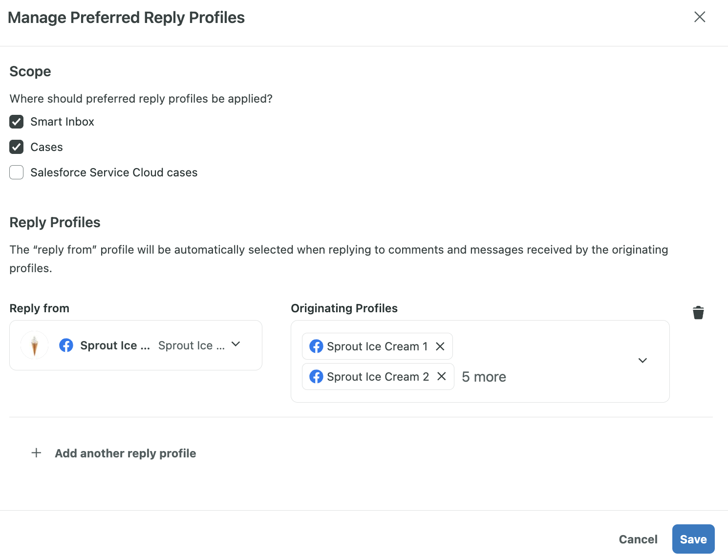Open the Reply from profile dropdown
Screen dimensions: 728x560
click(136, 345)
